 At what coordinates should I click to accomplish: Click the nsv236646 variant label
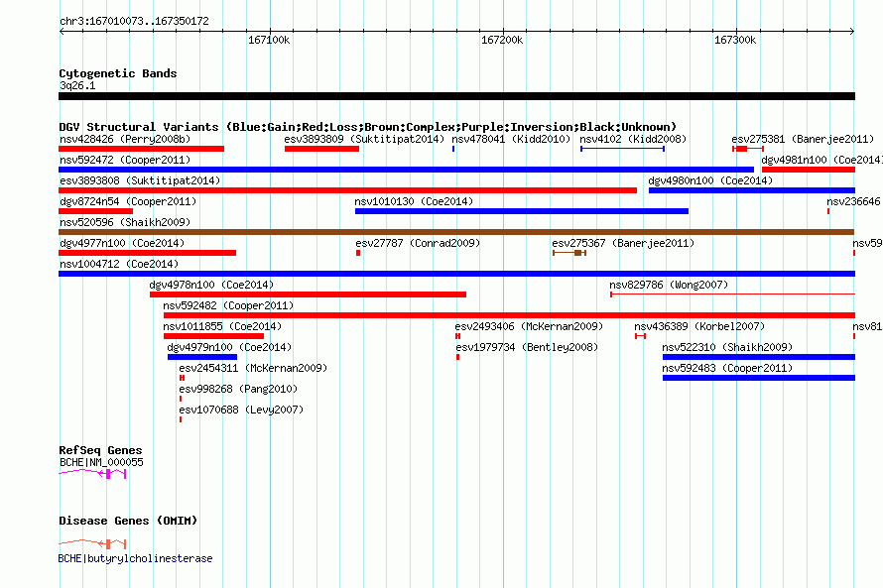853,201
